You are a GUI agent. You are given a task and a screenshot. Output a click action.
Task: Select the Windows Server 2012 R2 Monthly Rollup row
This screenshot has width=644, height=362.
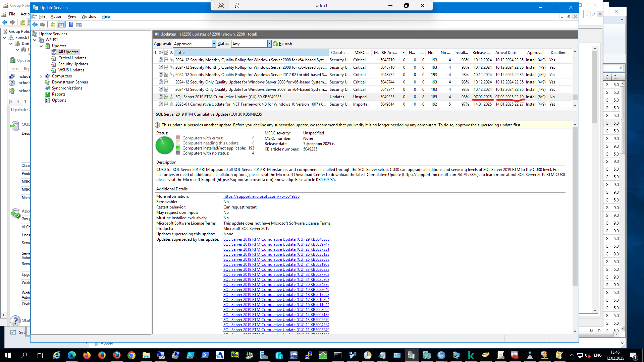pyautogui.click(x=363, y=75)
